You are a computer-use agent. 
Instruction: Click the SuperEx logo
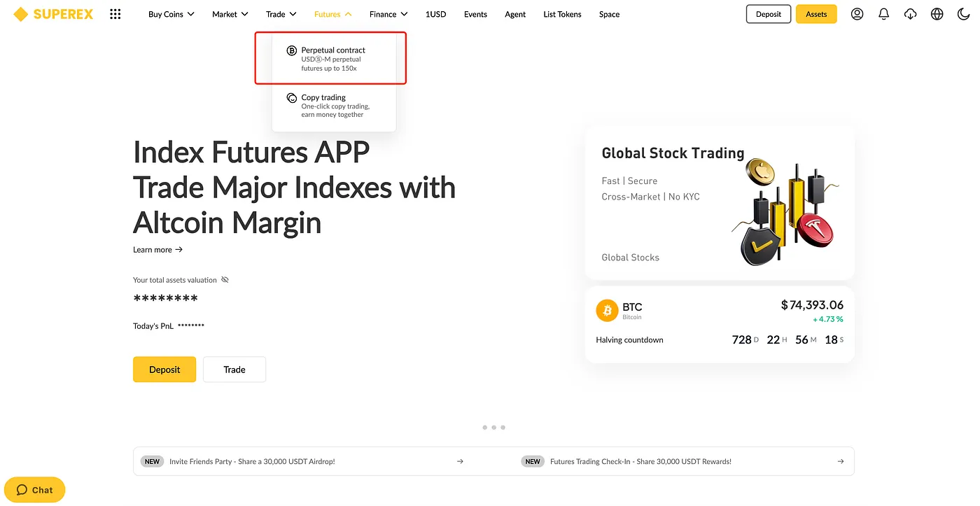[x=53, y=14]
